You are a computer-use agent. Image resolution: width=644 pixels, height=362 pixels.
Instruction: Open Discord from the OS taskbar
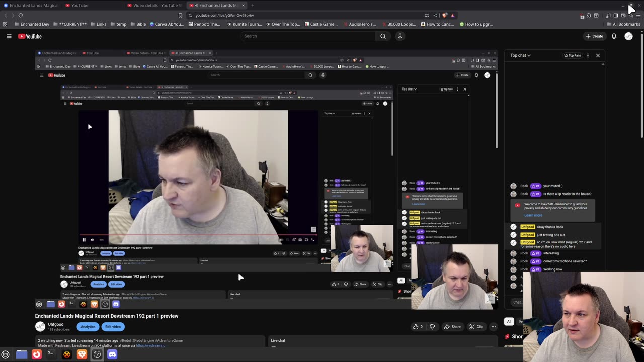coord(112,354)
